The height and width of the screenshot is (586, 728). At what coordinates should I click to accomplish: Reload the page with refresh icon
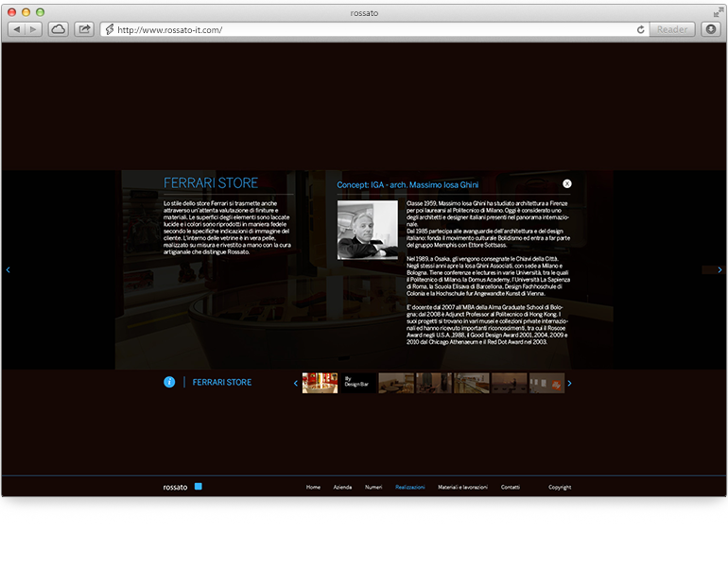click(641, 29)
